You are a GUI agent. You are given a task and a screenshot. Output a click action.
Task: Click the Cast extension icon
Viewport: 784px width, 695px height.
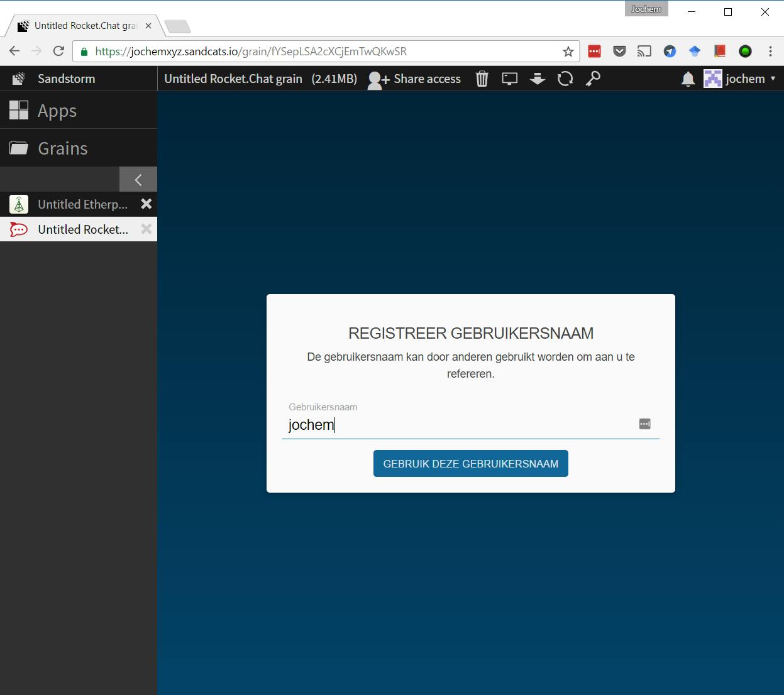pos(644,52)
